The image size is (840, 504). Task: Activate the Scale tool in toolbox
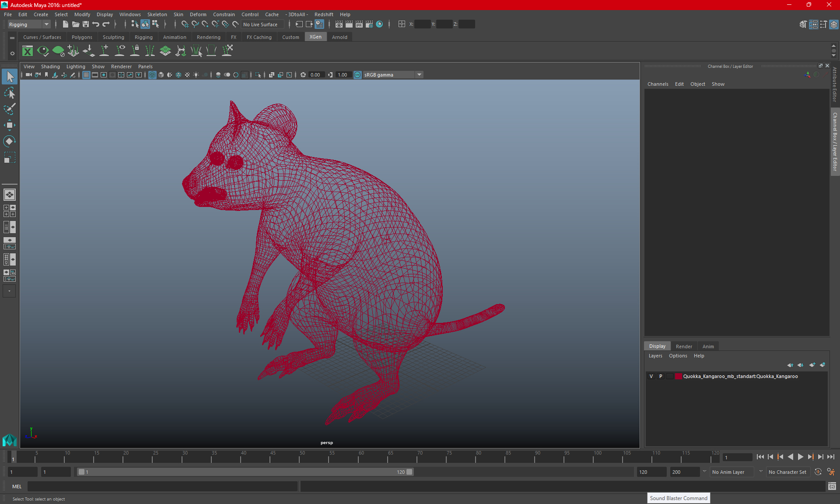[x=10, y=157]
